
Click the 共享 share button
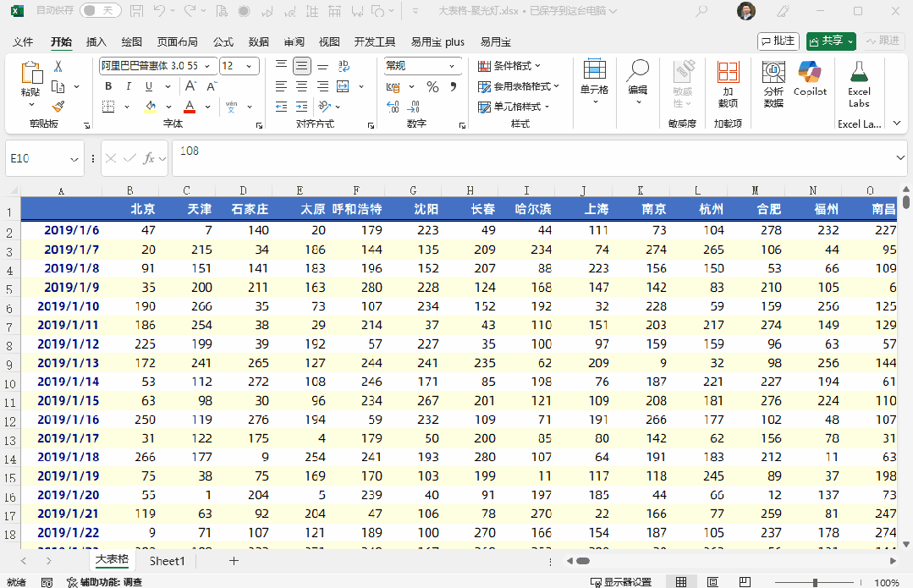pyautogui.click(x=831, y=41)
